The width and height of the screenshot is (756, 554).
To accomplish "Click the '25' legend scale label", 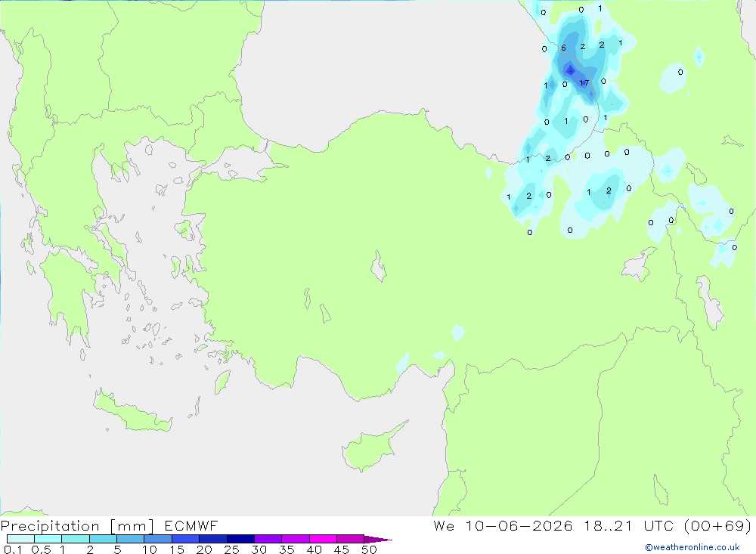I will point(231,549).
